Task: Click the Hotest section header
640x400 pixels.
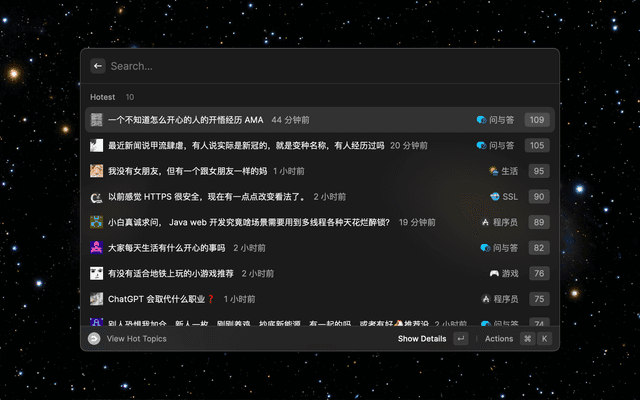Action: [103, 97]
